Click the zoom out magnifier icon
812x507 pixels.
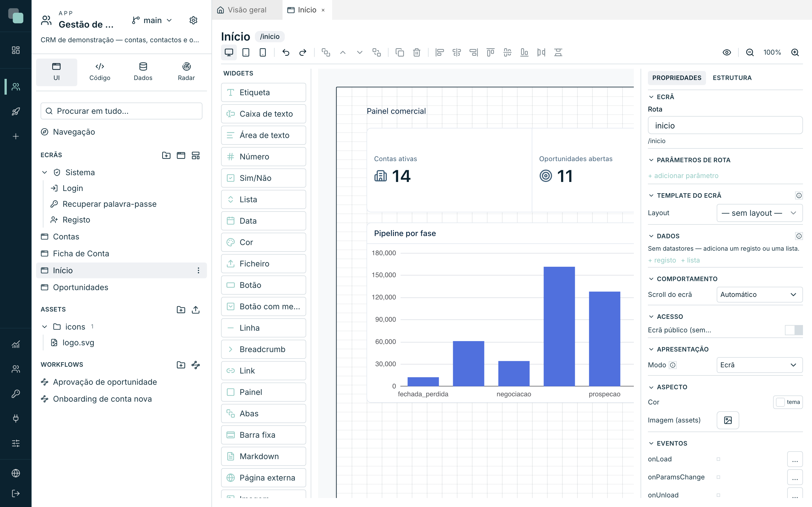750,52
